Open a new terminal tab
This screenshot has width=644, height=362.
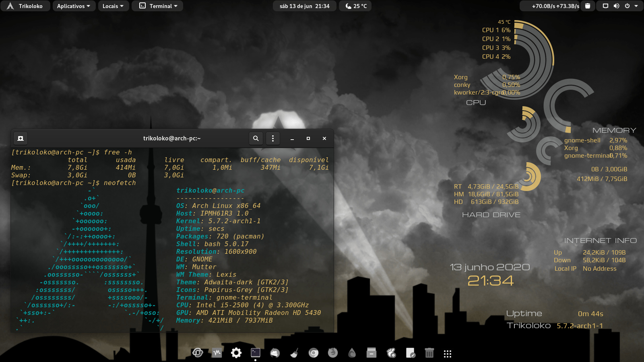pyautogui.click(x=21, y=138)
